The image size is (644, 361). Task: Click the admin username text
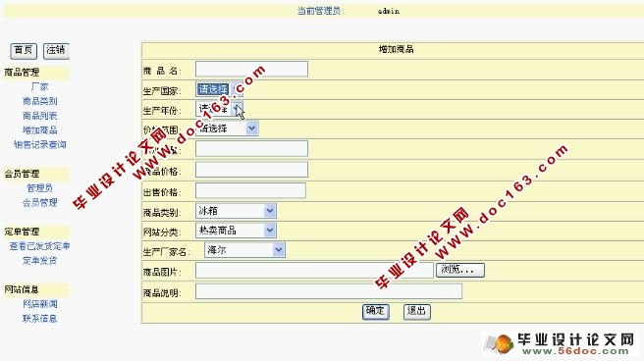point(389,11)
